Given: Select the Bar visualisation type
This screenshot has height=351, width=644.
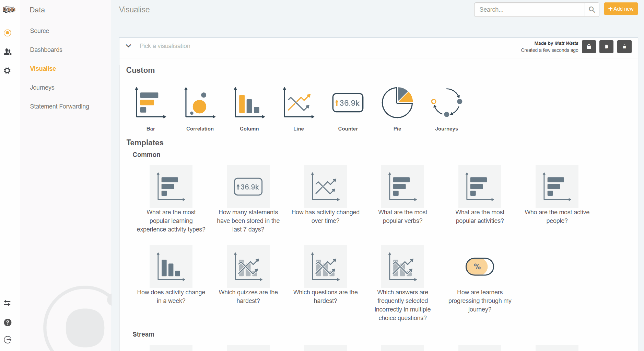Looking at the screenshot, I should click(x=151, y=102).
